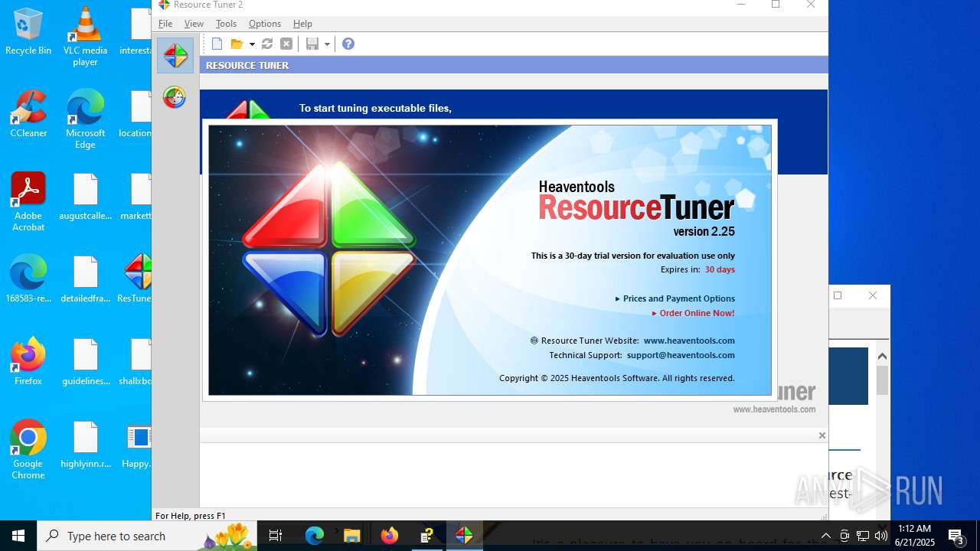Screen dimensions: 980x551
Task: Click the 'For Help, press F1' status text
Action: tap(191, 516)
